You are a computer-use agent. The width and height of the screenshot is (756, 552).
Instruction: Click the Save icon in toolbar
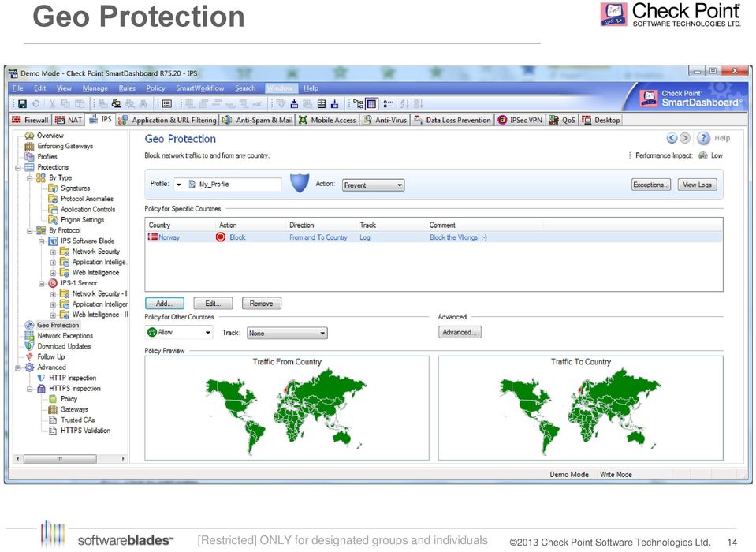(22, 103)
